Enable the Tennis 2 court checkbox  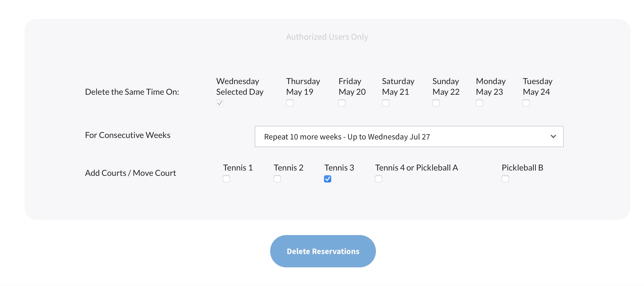click(277, 179)
